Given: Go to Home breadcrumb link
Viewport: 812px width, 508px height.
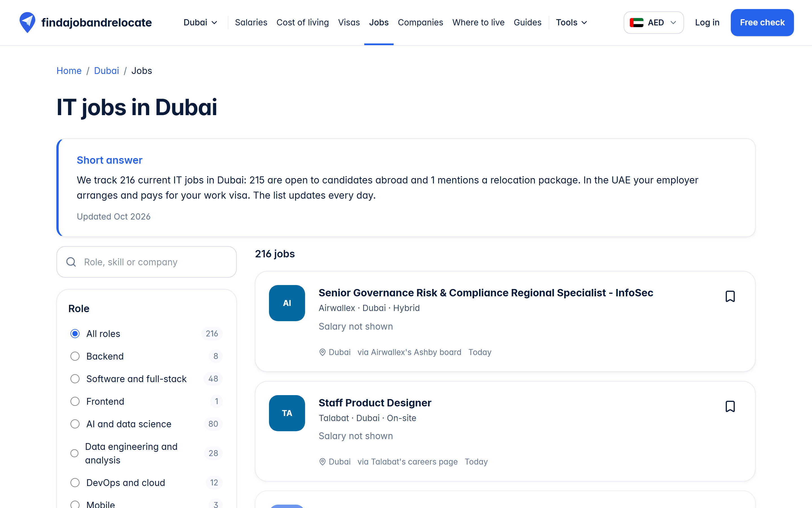Looking at the screenshot, I should [x=69, y=71].
